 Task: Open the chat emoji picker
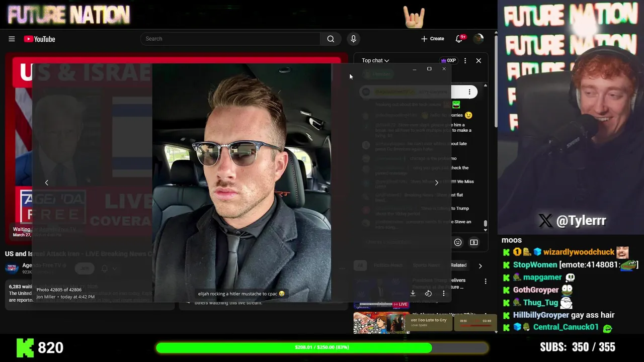[458, 242]
